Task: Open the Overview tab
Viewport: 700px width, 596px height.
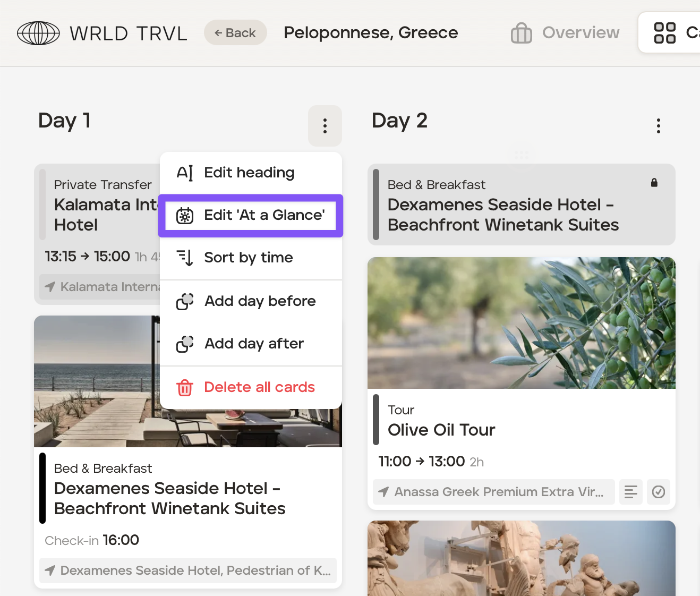Action: click(580, 33)
